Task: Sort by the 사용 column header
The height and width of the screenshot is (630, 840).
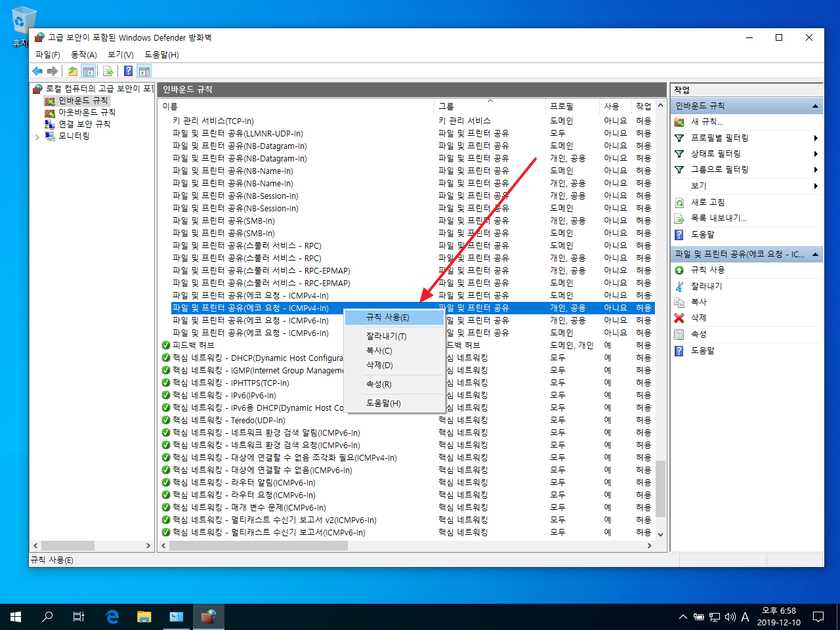Action: click(x=616, y=106)
